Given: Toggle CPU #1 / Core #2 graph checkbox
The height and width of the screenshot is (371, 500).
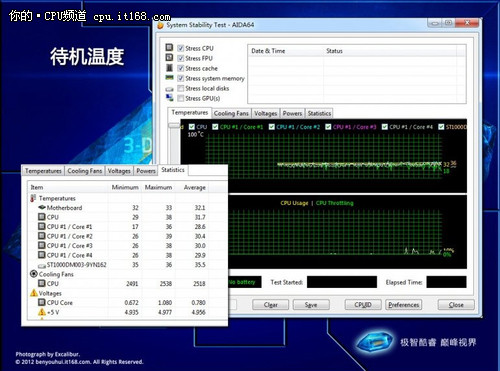Looking at the screenshot, I should tap(272, 127).
